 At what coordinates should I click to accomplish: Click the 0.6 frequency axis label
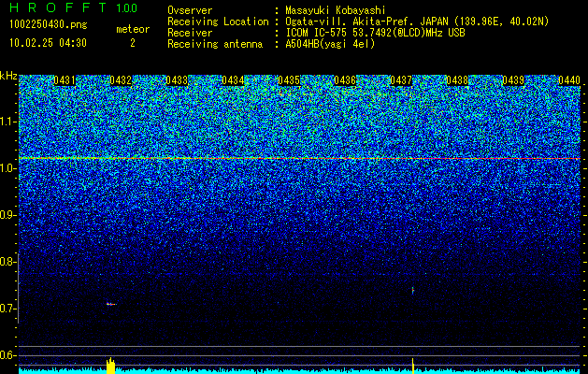pos(7,355)
